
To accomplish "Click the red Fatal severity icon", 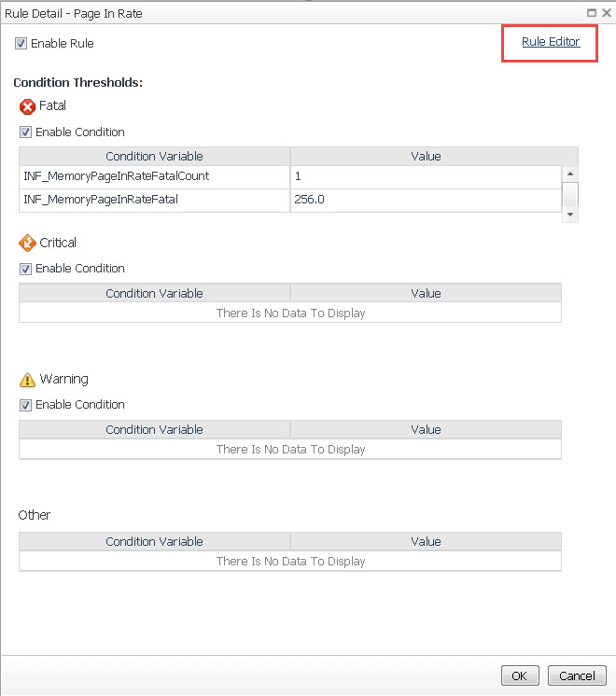I will click(27, 107).
